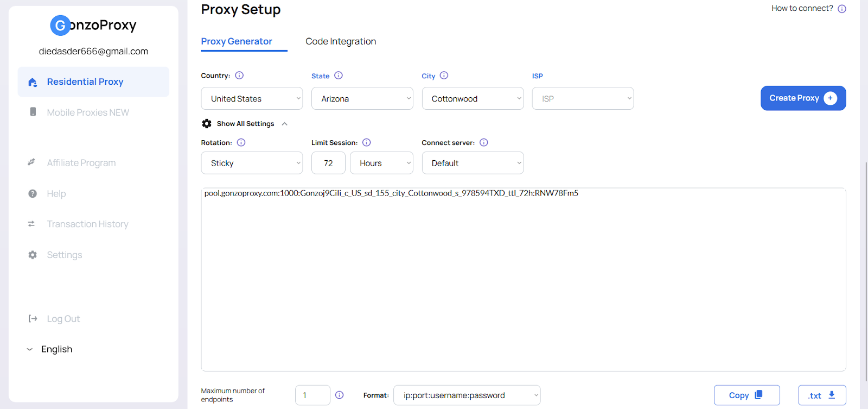868x409 pixels.
Task: Open the Connect server dropdown showing Default
Action: click(473, 163)
